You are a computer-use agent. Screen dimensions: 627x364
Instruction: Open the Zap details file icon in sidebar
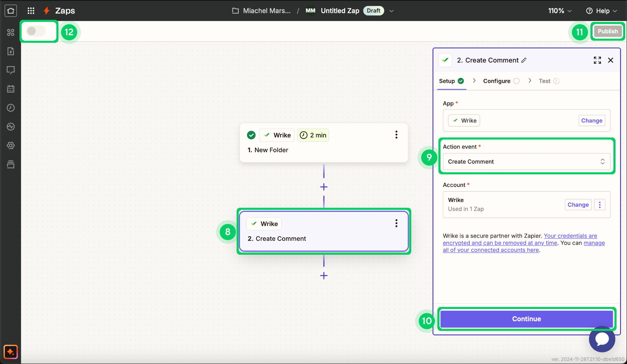tap(11, 51)
